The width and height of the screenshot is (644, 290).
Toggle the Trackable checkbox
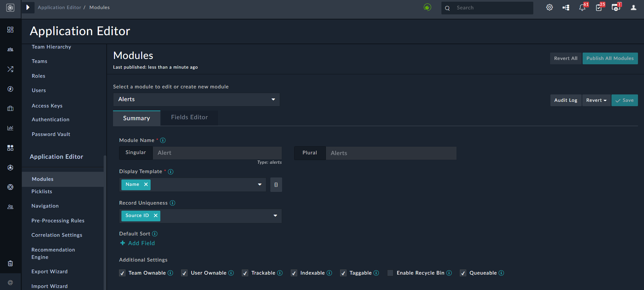[x=245, y=273]
